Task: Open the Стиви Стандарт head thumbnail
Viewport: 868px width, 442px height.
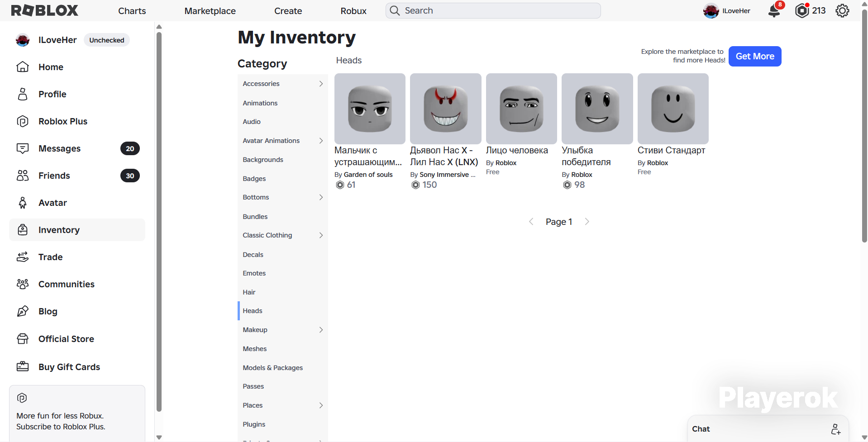Action: tap(673, 109)
